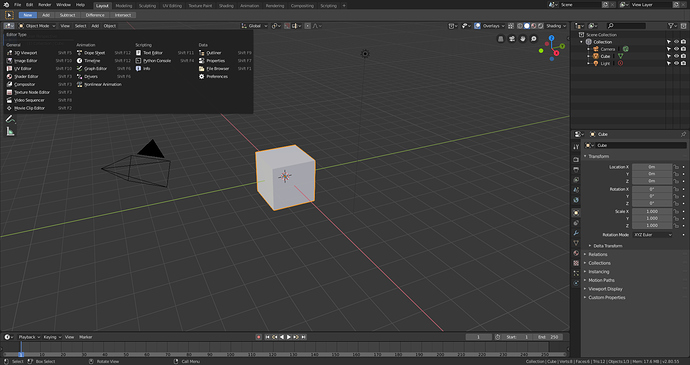Click toggle perspective/orthographic grid icon

[x=501, y=39]
